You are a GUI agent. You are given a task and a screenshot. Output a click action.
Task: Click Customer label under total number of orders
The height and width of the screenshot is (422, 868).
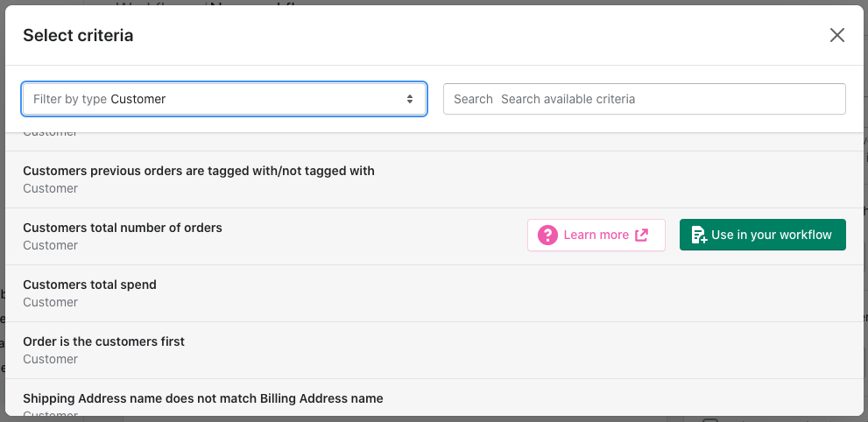[51, 245]
